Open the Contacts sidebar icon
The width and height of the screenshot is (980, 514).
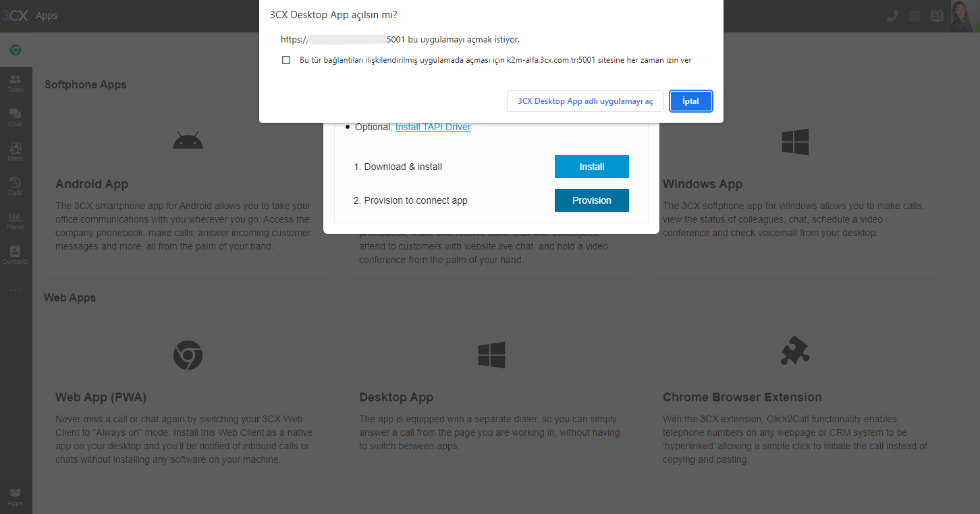pyautogui.click(x=15, y=255)
